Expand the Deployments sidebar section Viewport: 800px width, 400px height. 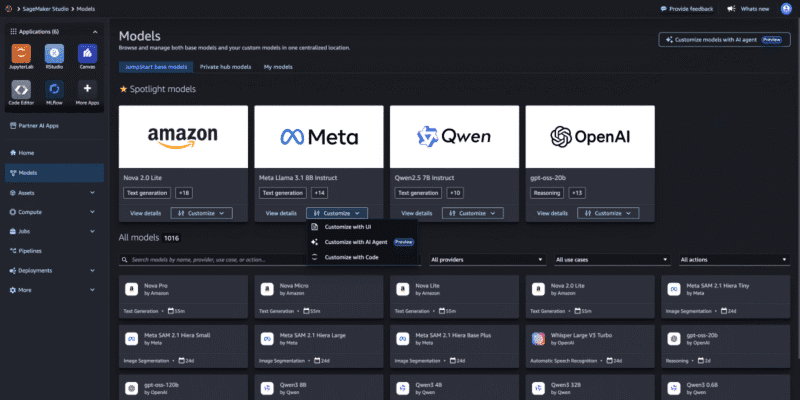[x=55, y=270]
